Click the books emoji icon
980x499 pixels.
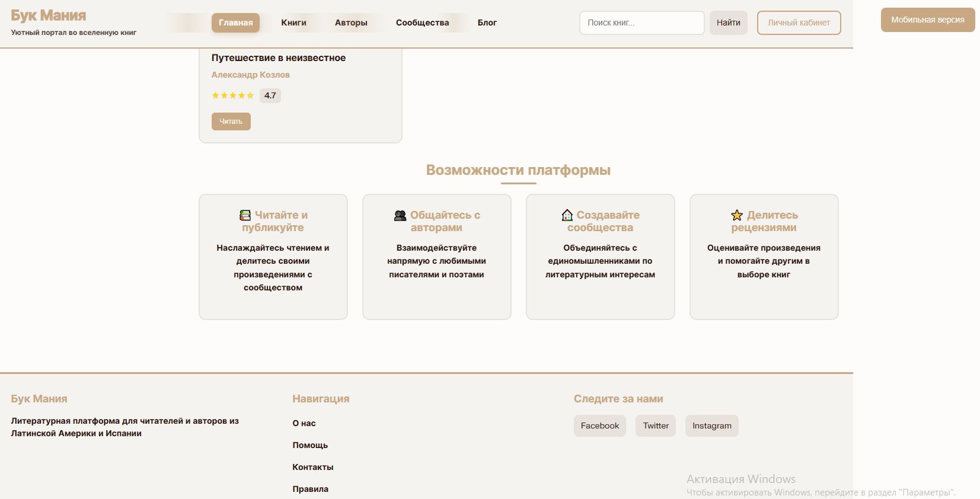245,215
